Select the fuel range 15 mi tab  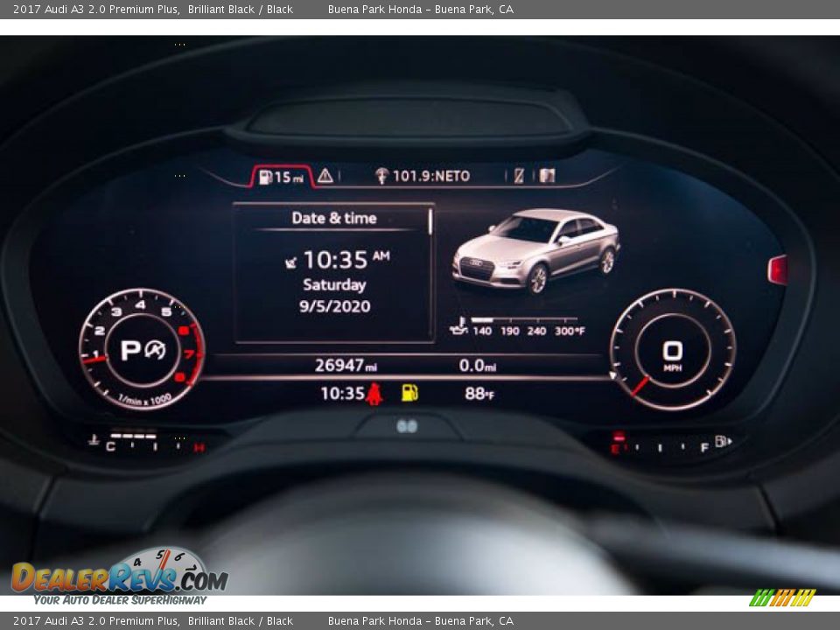click(x=281, y=176)
